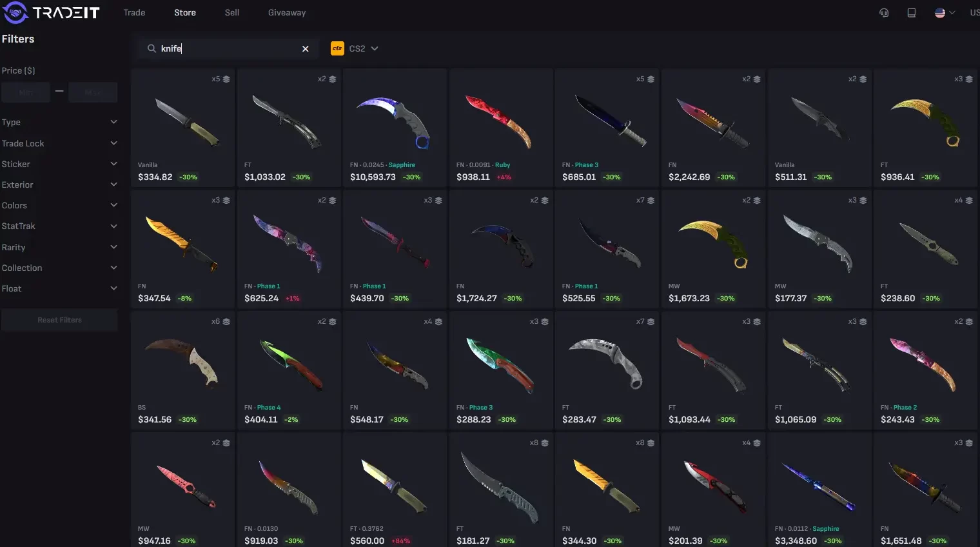Open the CS2 game dropdown

pos(355,48)
